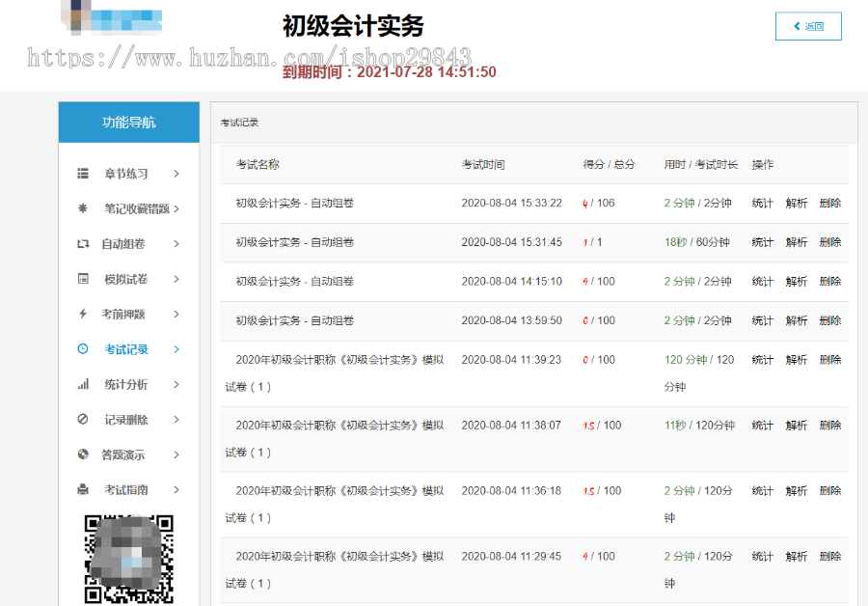Screen dimensions: 868x606
Task: Expand the 模拟试卷 chevron arrow
Action: [176, 279]
